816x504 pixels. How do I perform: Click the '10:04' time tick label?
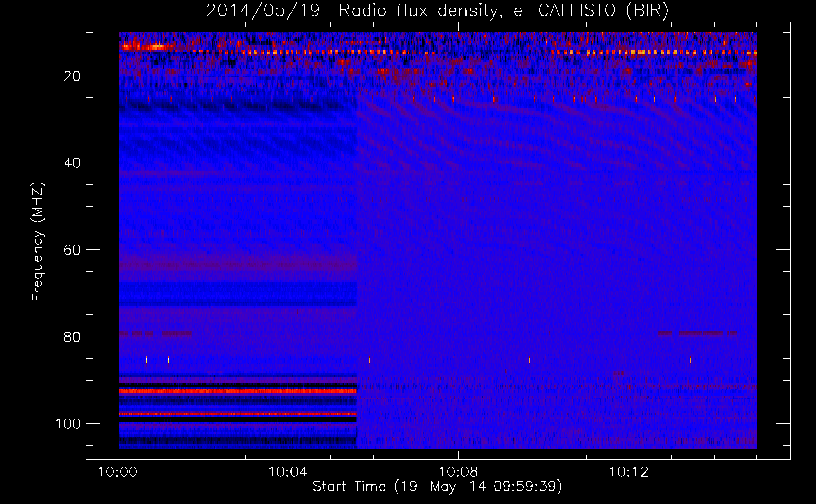click(x=288, y=472)
